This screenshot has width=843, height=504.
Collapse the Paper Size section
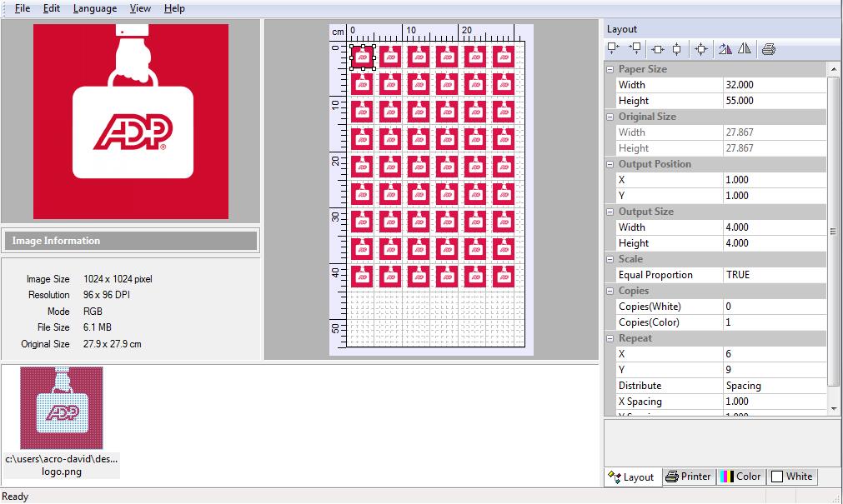click(610, 68)
